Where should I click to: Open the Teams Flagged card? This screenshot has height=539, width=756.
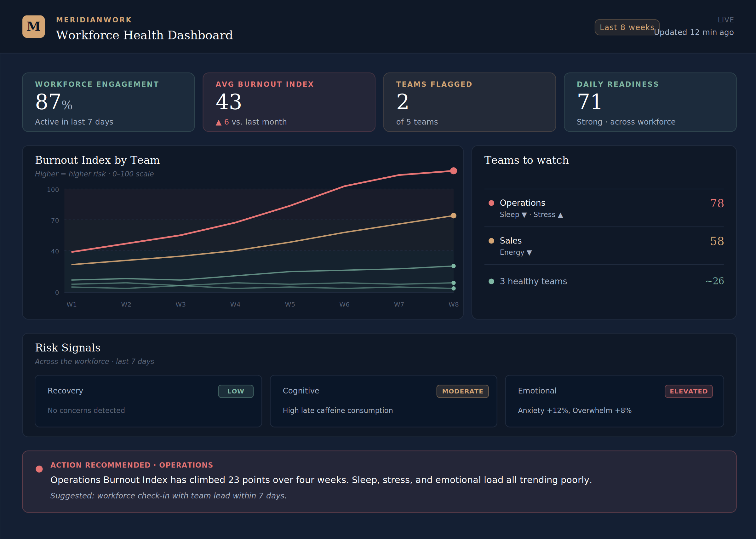[x=470, y=102]
